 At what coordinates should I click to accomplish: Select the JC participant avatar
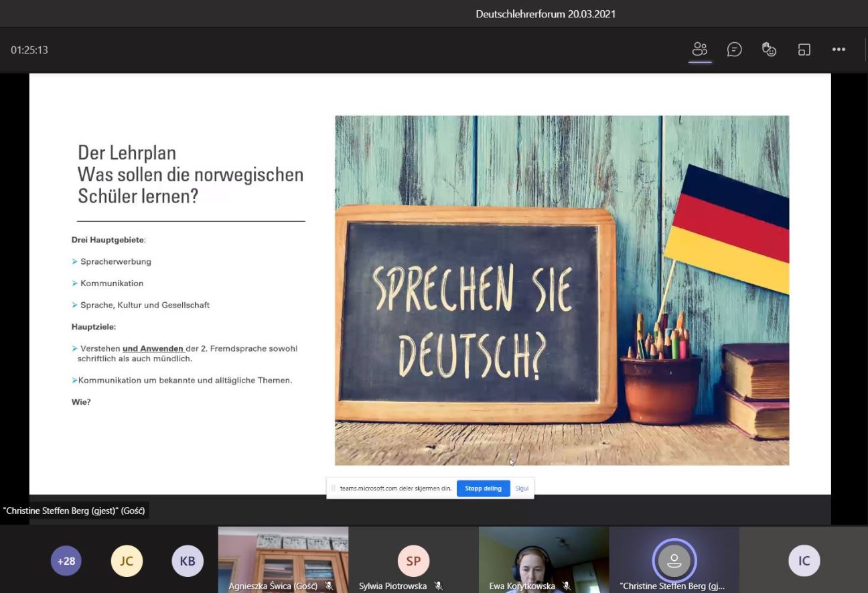coord(127,561)
